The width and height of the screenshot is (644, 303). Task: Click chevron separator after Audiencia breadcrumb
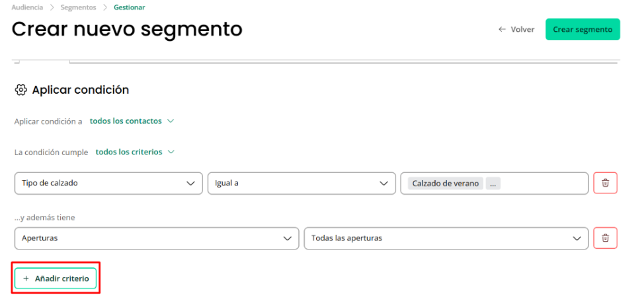52,7
